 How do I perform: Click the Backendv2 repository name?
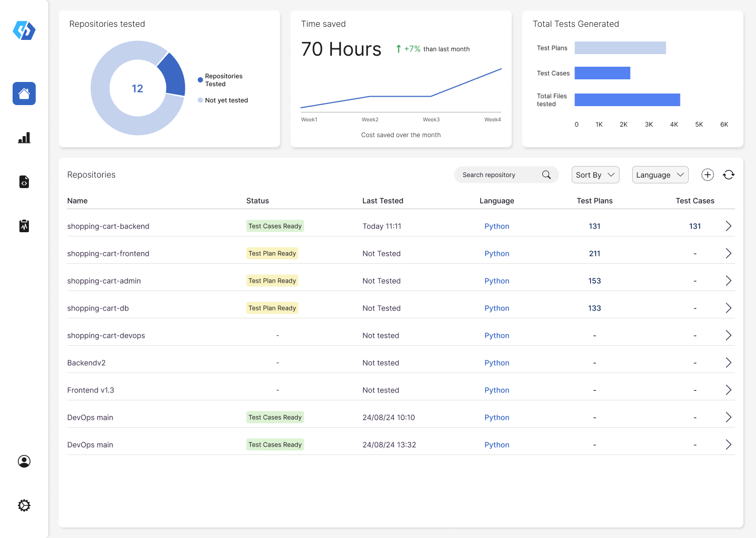[x=86, y=363]
